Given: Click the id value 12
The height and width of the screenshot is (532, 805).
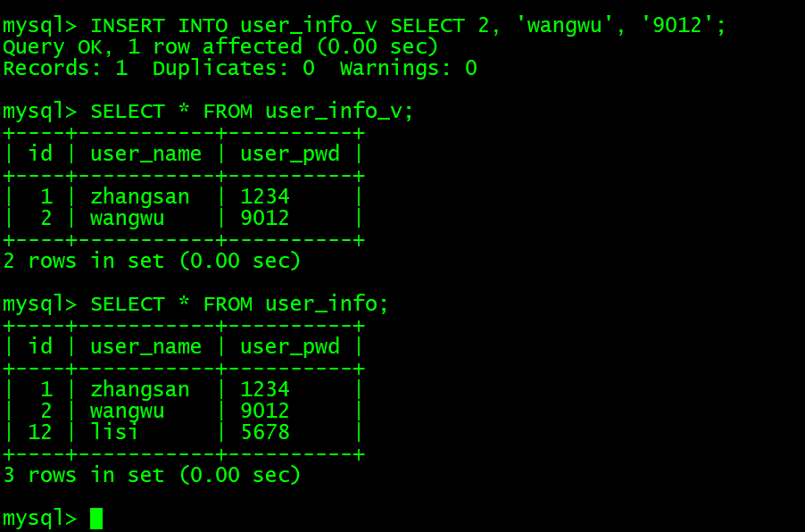Looking at the screenshot, I should point(40,432).
